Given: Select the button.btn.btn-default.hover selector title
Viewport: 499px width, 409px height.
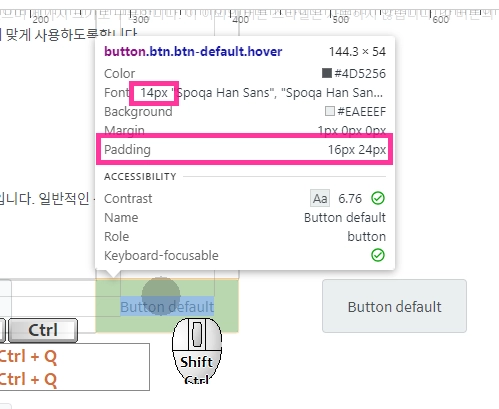Looking at the screenshot, I should coord(193,52).
